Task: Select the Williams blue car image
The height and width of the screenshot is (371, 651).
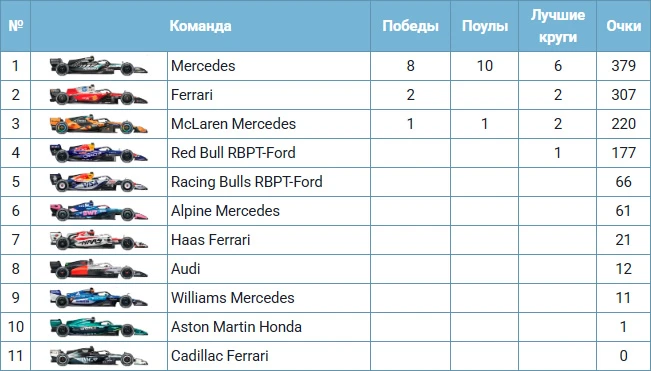Action: [x=98, y=298]
